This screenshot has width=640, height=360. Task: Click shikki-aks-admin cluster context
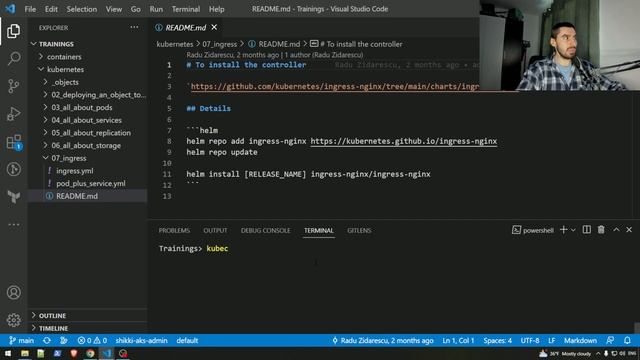pos(141,340)
